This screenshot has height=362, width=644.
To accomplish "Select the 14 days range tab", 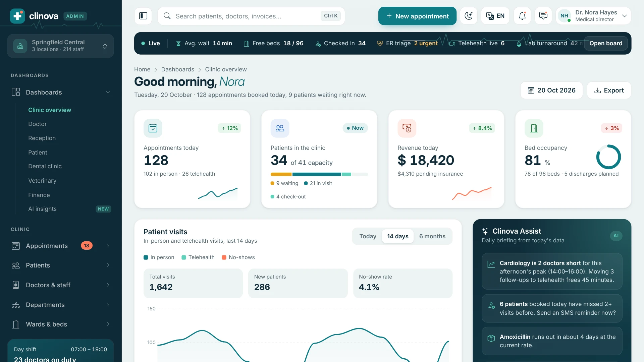I will click(397, 236).
